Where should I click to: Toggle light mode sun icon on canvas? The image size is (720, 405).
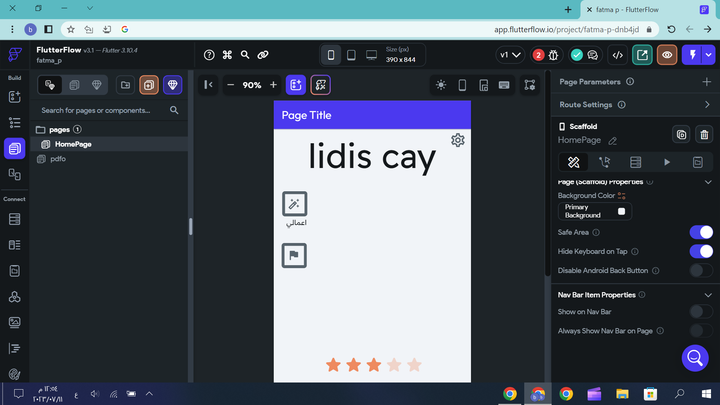441,85
